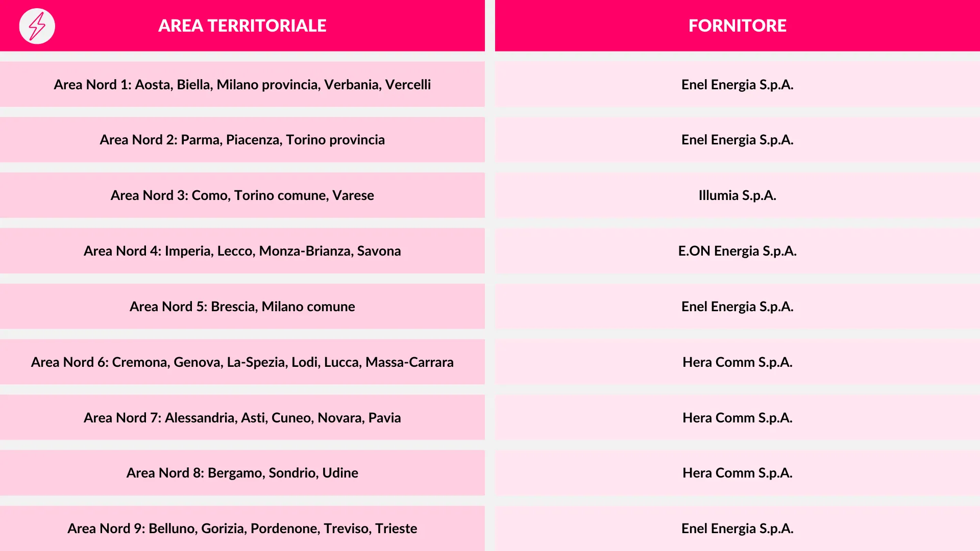The image size is (980, 551).
Task: Click Area Nord 3 Como, Torino comune cell
Action: [x=242, y=195]
